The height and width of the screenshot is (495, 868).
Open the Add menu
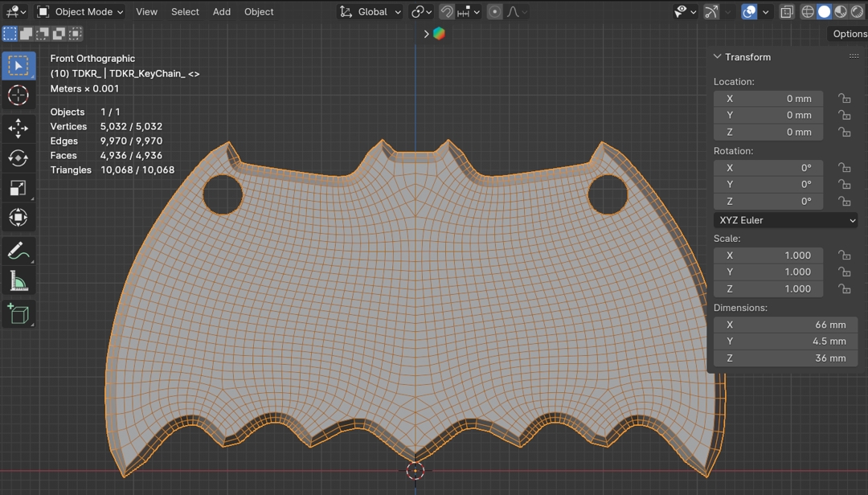pyautogui.click(x=221, y=12)
